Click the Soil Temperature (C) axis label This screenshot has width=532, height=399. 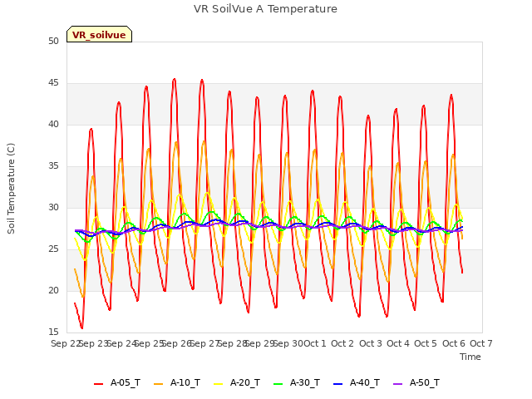coord(11,189)
